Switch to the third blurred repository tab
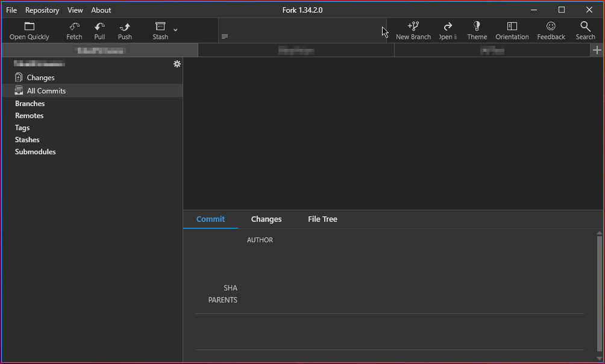This screenshot has height=364, width=605. coord(492,50)
